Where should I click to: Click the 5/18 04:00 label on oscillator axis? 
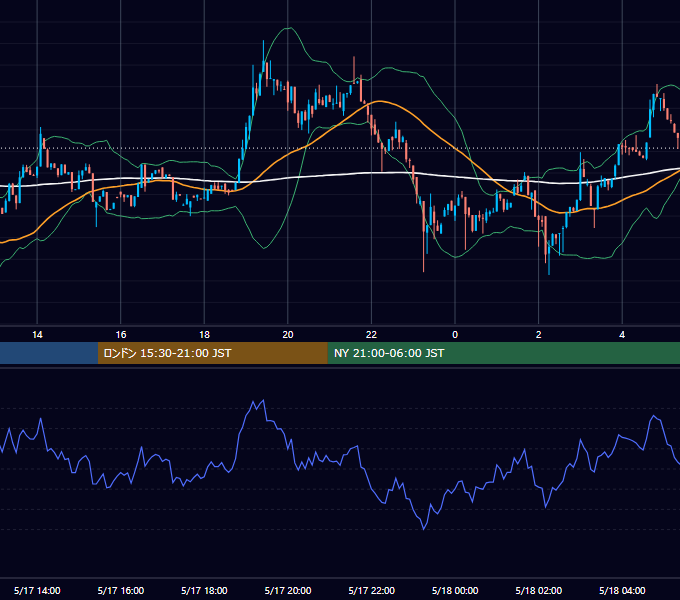(x=622, y=590)
